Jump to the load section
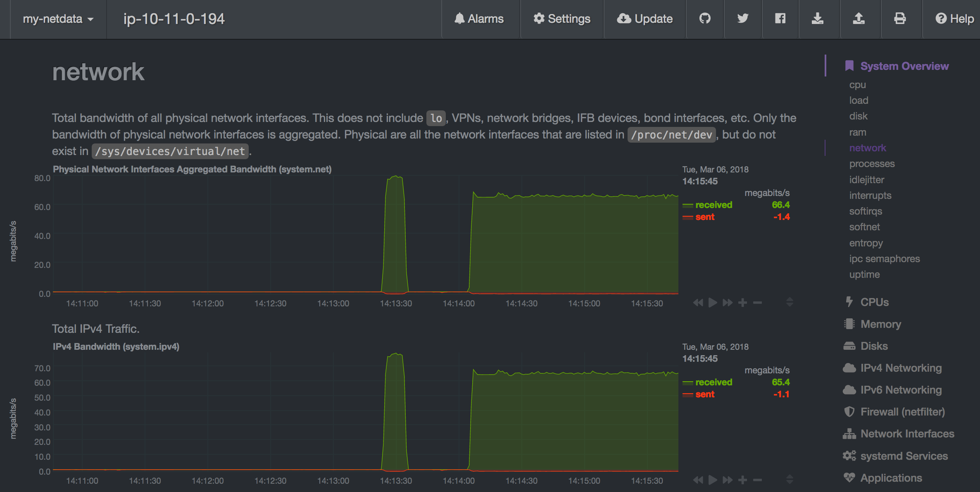The width and height of the screenshot is (980, 492). [x=859, y=100]
